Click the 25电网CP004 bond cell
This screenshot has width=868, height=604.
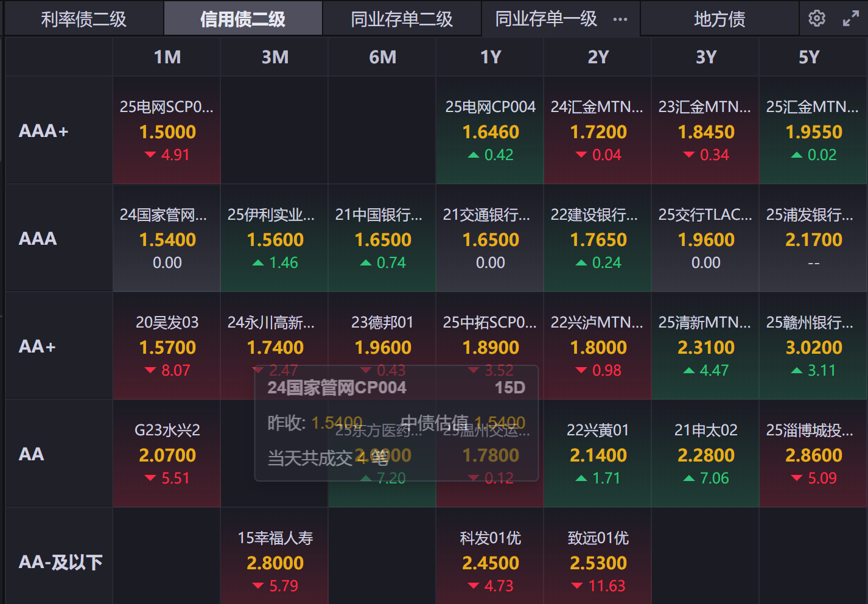pyautogui.click(x=490, y=130)
